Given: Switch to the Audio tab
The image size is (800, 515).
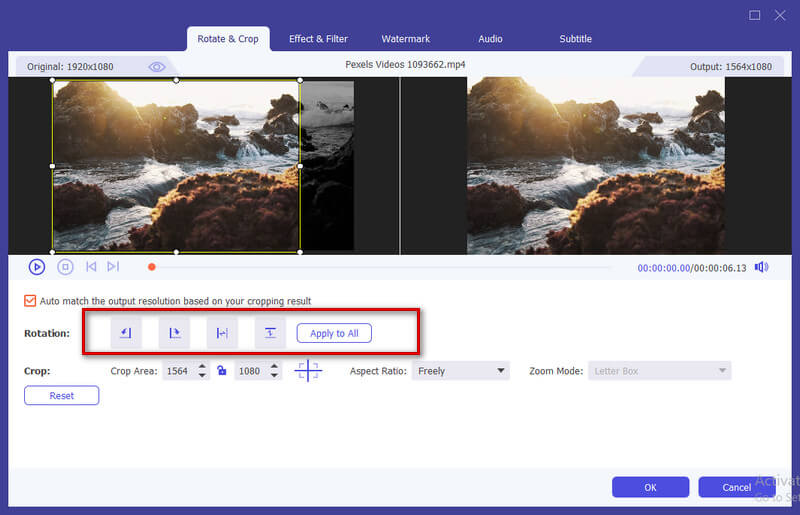Looking at the screenshot, I should 490,39.
